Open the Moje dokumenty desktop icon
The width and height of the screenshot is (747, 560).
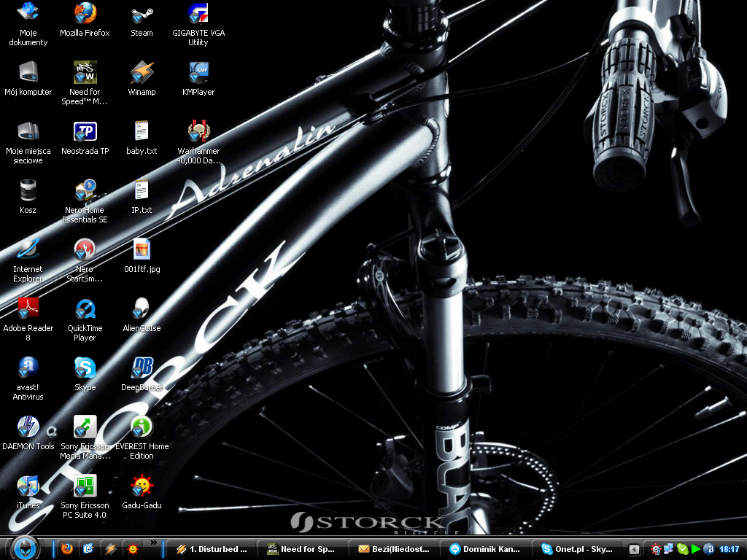[28, 24]
